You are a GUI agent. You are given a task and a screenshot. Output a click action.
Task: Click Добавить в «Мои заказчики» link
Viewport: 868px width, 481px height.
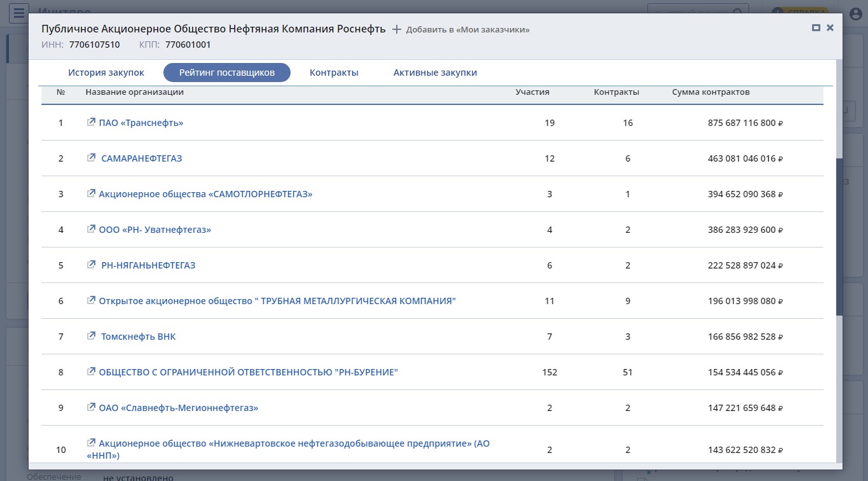[x=467, y=30]
